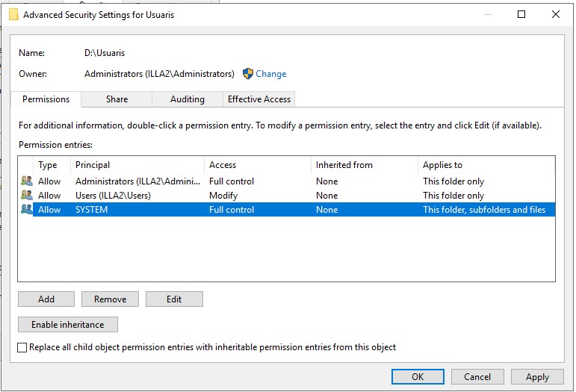576x392 pixels.
Task: Click the Enable inheritance button
Action: point(68,325)
